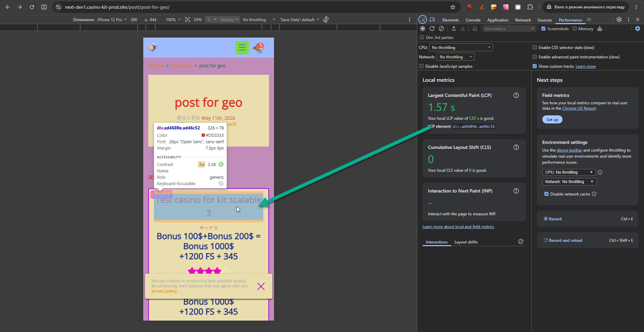Uncheck Disable network cache

pos(546,194)
